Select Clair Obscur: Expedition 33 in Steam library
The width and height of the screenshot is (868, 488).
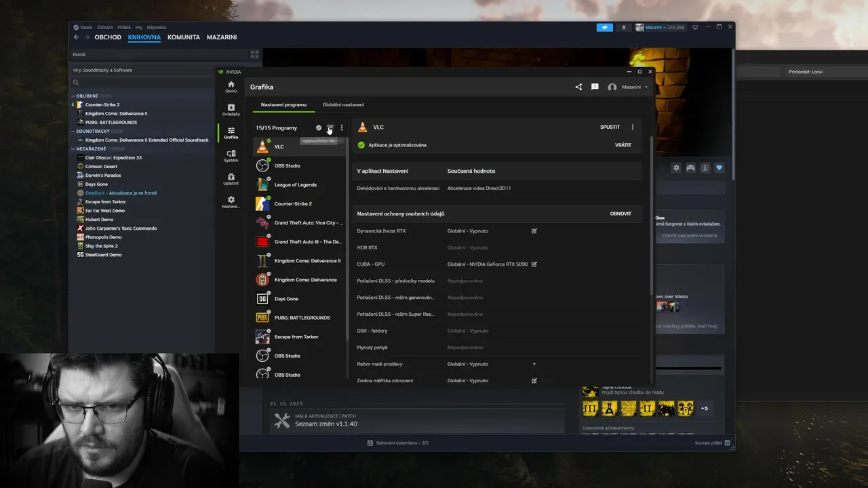coord(113,157)
